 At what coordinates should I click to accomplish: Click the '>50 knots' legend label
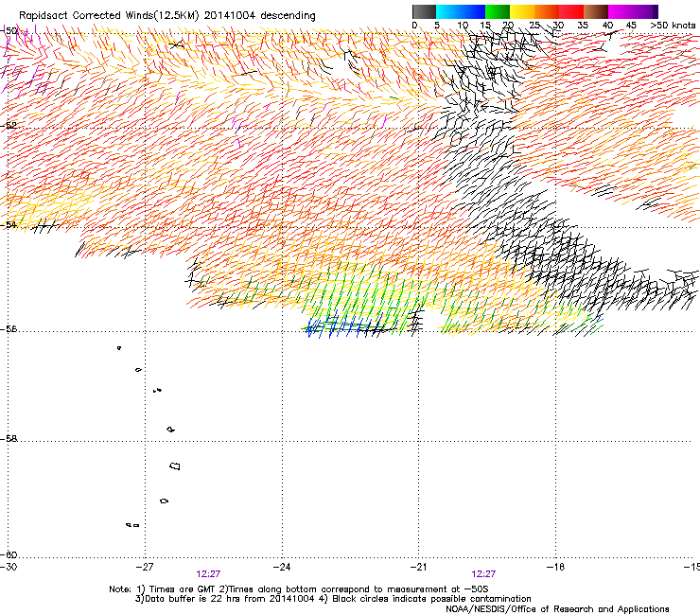(673, 26)
